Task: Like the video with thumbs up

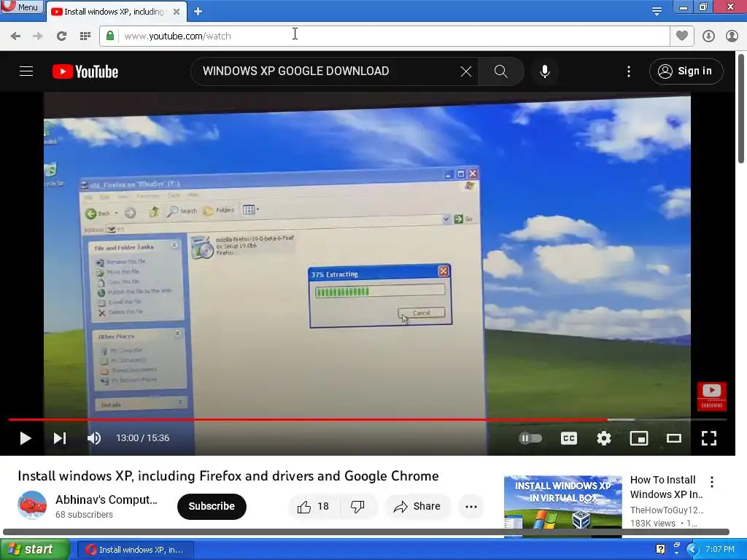Action: coord(314,506)
